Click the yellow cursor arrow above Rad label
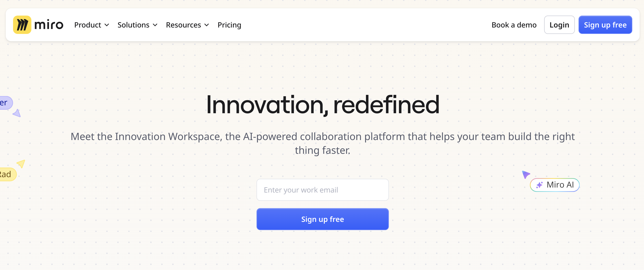 [x=21, y=164]
